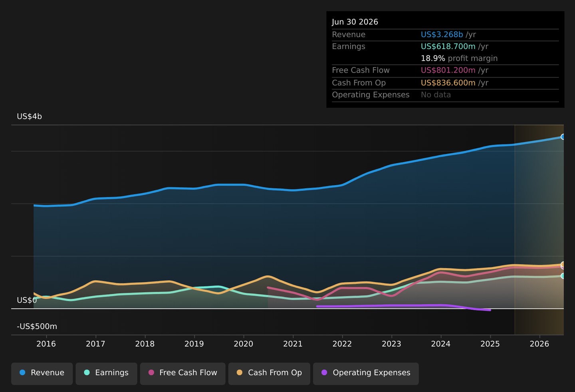575x392 pixels.
Task: Click the Revenue row label in tooltip
Action: point(349,35)
